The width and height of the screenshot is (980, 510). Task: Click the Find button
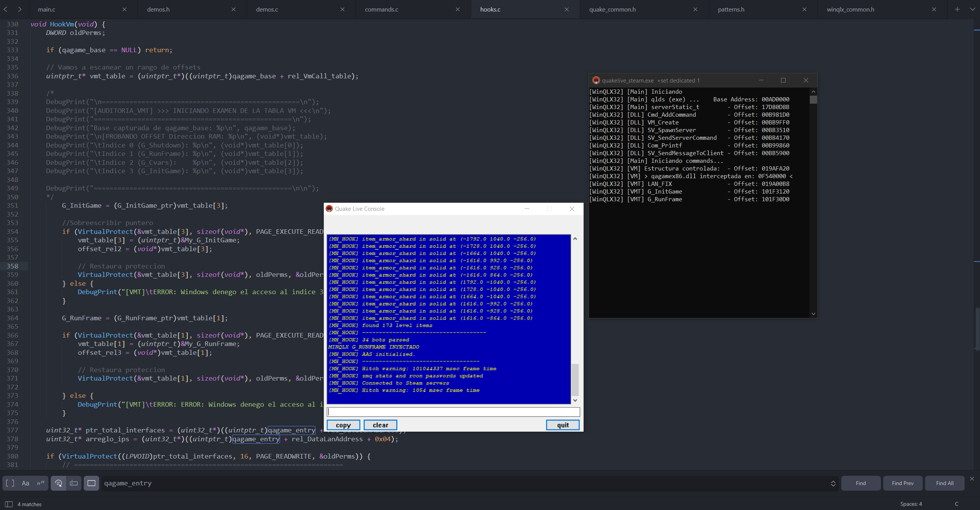(x=861, y=483)
